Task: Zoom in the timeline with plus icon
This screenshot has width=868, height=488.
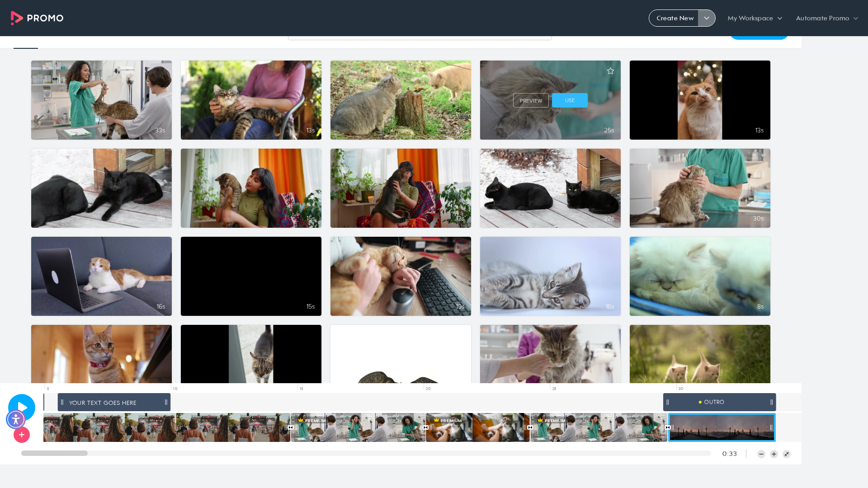Action: coord(774,454)
